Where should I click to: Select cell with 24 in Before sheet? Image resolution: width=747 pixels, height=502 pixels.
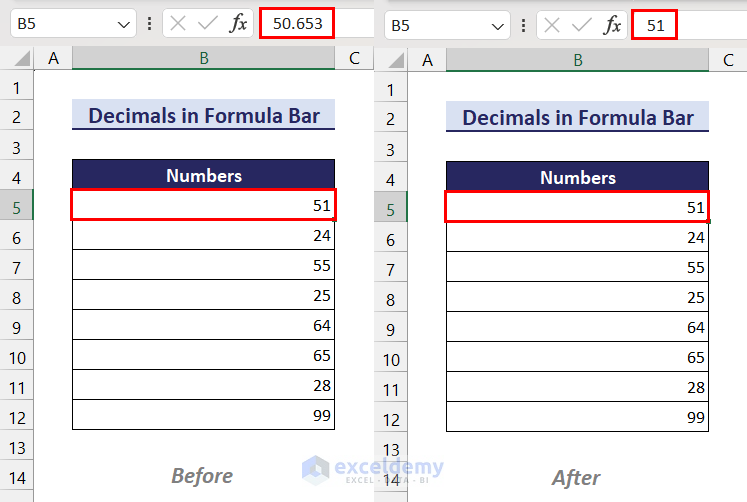tap(203, 235)
